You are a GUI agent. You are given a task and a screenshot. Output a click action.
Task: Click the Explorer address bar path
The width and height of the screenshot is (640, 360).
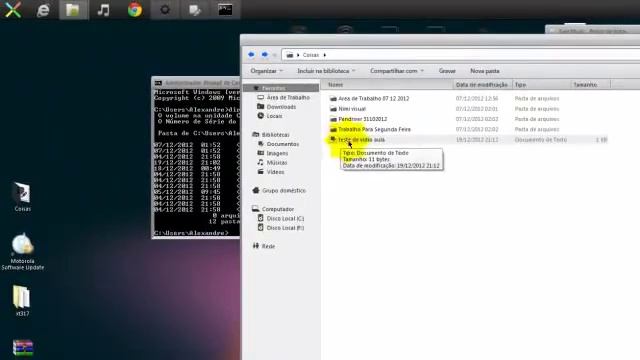pos(460,55)
